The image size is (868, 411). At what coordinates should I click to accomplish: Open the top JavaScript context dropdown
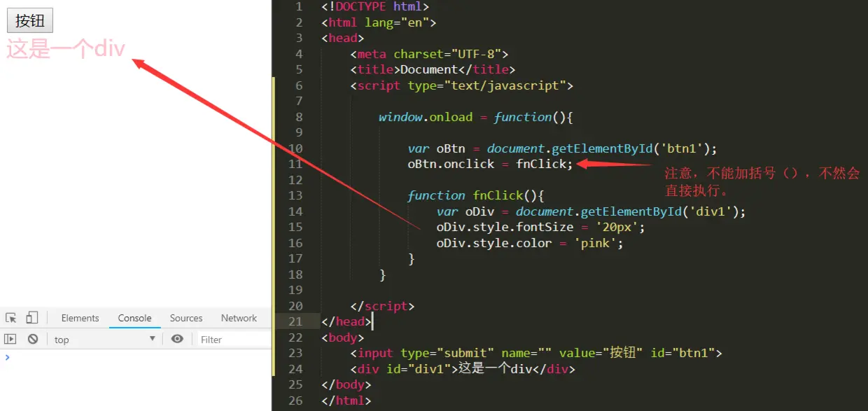pyautogui.click(x=105, y=339)
